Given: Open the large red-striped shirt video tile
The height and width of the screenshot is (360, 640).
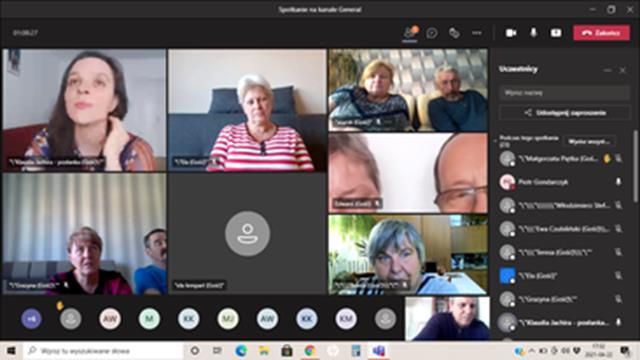Looking at the screenshot, I should [x=247, y=110].
